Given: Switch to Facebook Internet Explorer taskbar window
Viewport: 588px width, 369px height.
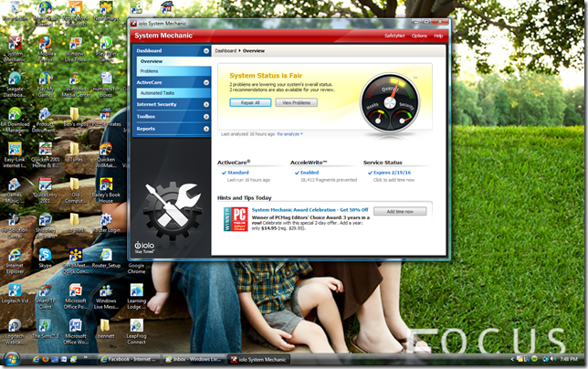Looking at the screenshot, I should (130, 359).
